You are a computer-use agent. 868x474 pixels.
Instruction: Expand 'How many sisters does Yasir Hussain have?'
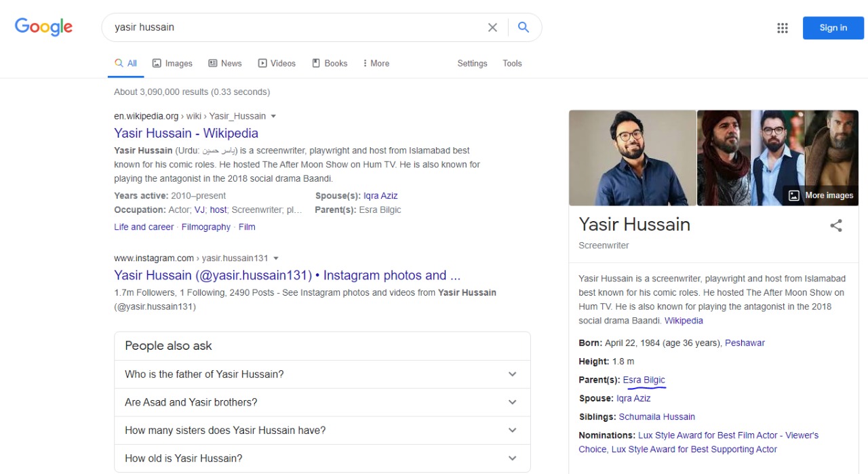(322, 430)
